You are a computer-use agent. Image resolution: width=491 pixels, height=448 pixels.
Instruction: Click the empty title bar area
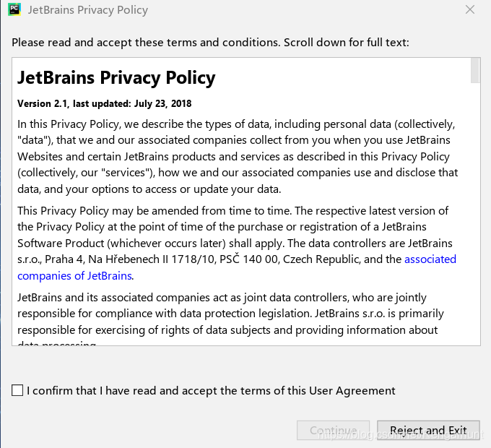pyautogui.click(x=303, y=10)
